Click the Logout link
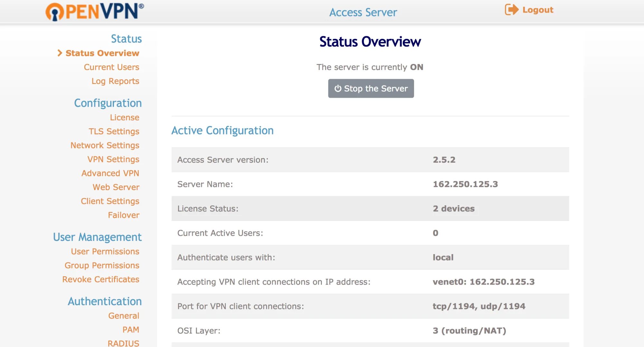 (538, 10)
